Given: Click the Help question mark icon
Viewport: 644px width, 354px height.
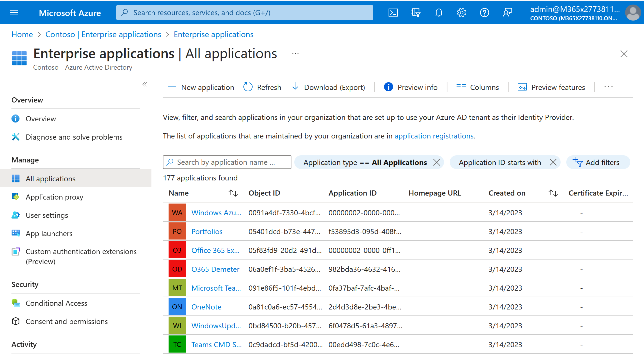Looking at the screenshot, I should point(484,13).
